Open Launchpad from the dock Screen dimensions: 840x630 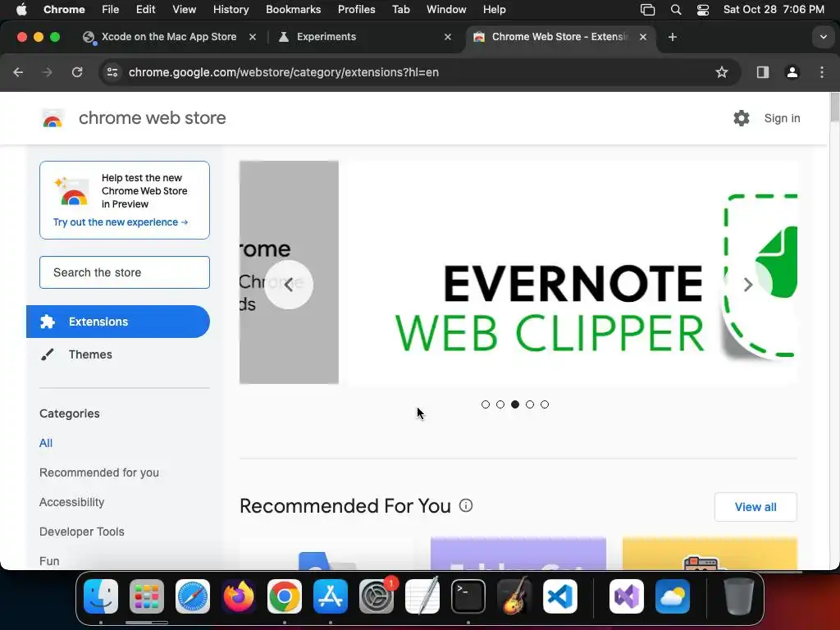[x=147, y=596]
